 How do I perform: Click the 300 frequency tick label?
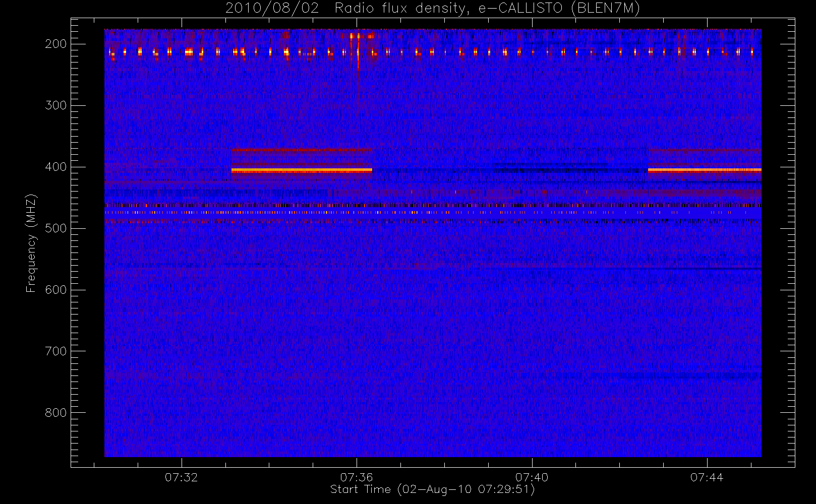55,105
